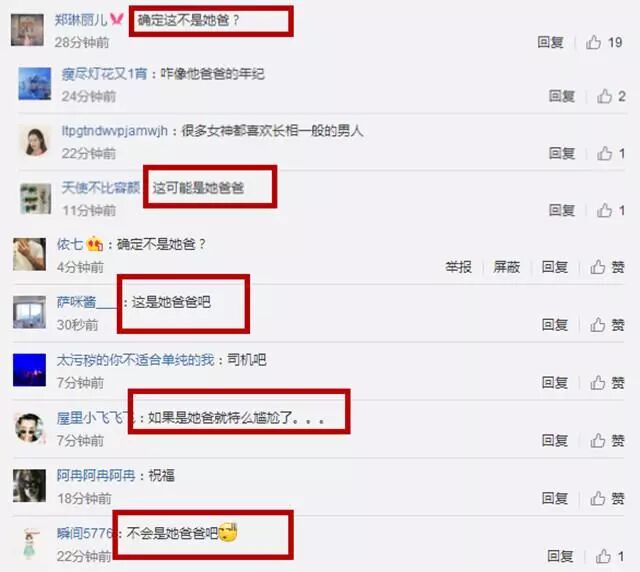Like the 司机吧 comment
This screenshot has width=640, height=572.
point(607,383)
